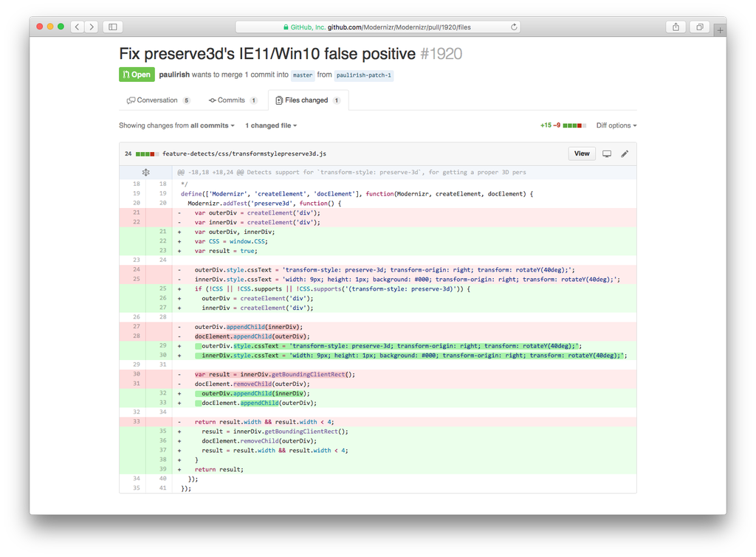Click the Modernizr.addTest('preserve3d' line
The width and height of the screenshot is (756, 557).
(404, 204)
